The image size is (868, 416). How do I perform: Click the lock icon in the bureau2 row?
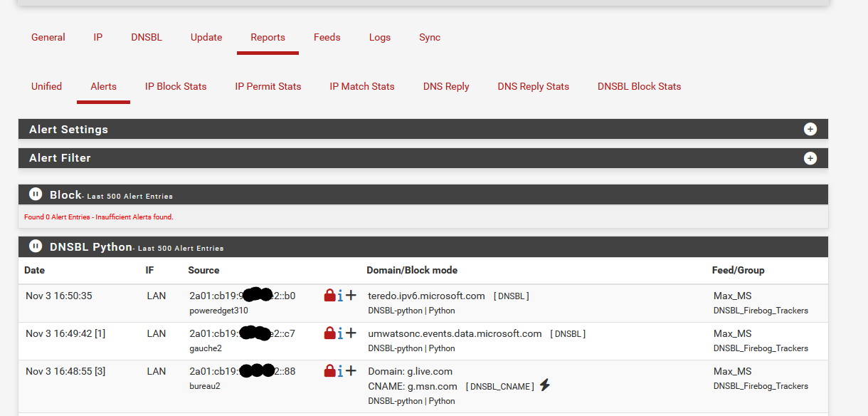329,370
